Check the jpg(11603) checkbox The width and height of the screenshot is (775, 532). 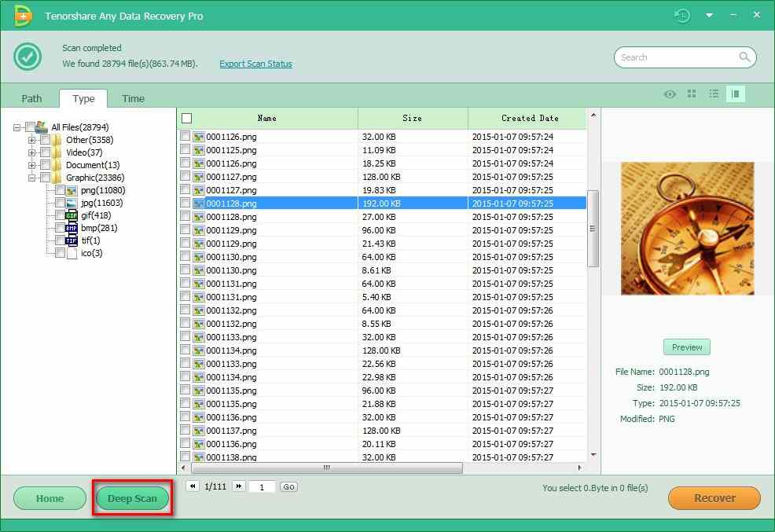click(x=60, y=203)
